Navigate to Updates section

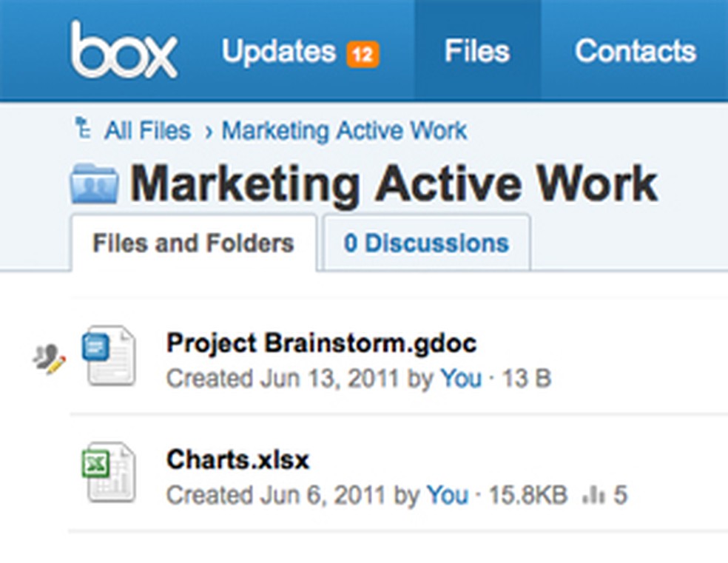tap(279, 50)
